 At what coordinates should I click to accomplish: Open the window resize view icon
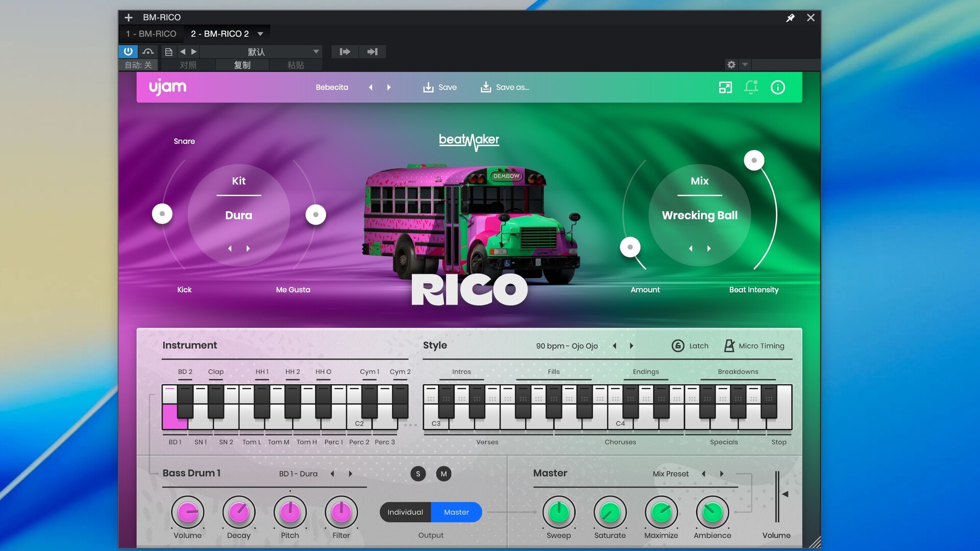725,87
